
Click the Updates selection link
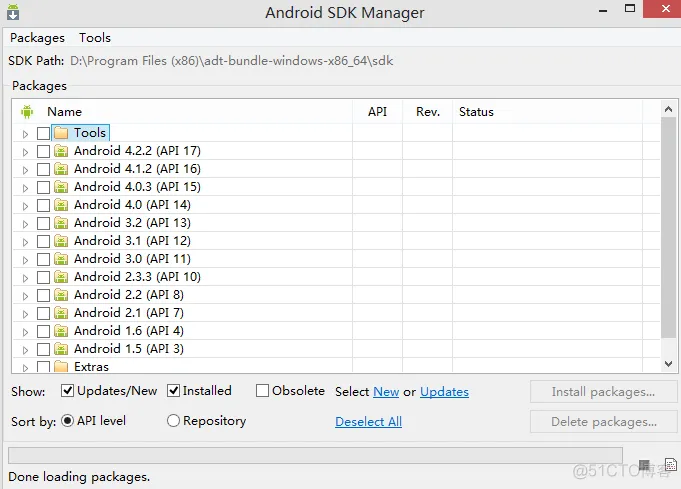click(x=444, y=392)
